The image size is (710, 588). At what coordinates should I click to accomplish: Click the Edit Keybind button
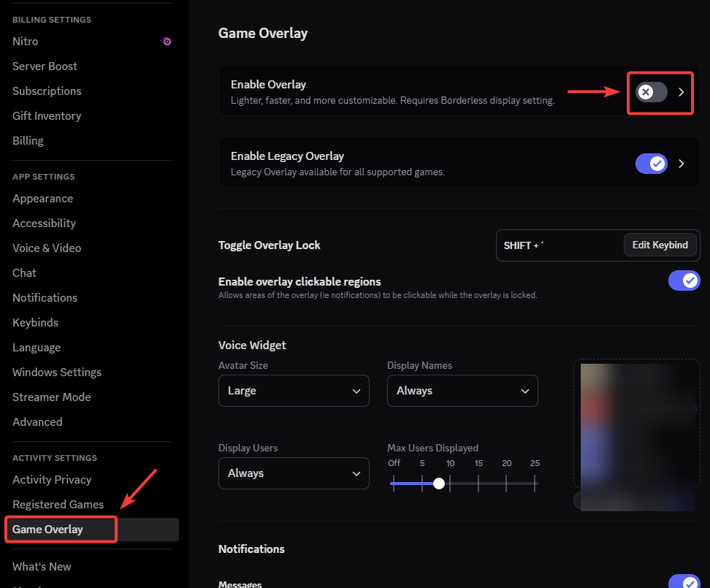[x=660, y=245]
